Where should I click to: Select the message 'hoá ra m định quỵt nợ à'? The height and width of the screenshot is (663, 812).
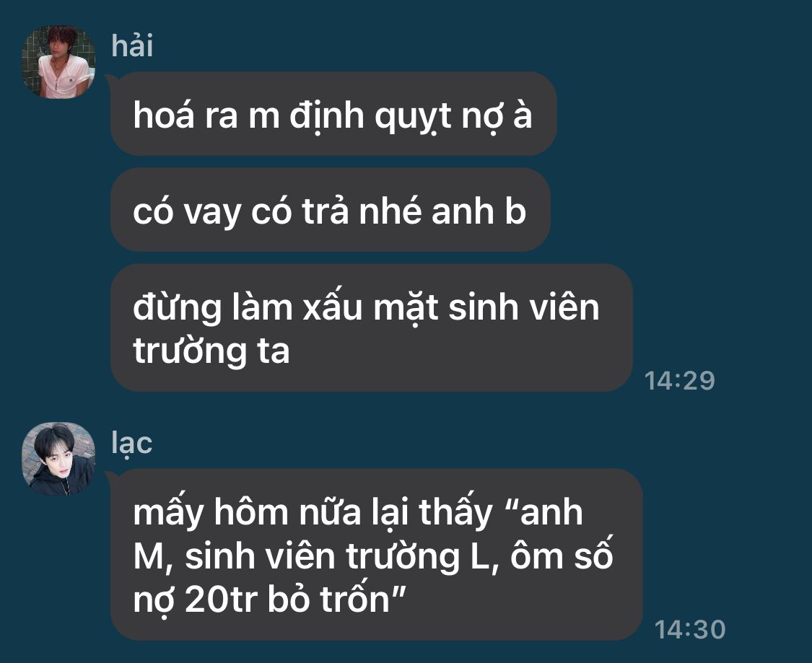pos(333,114)
